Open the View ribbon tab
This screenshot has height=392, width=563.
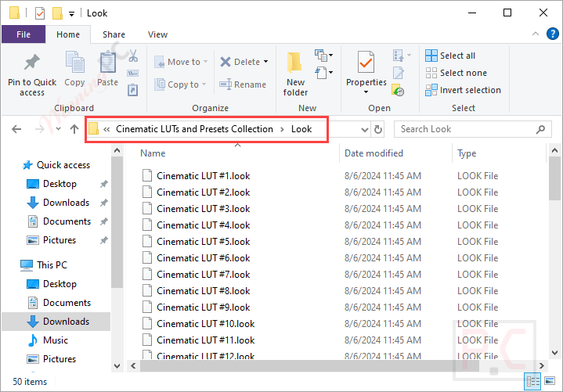click(x=157, y=34)
